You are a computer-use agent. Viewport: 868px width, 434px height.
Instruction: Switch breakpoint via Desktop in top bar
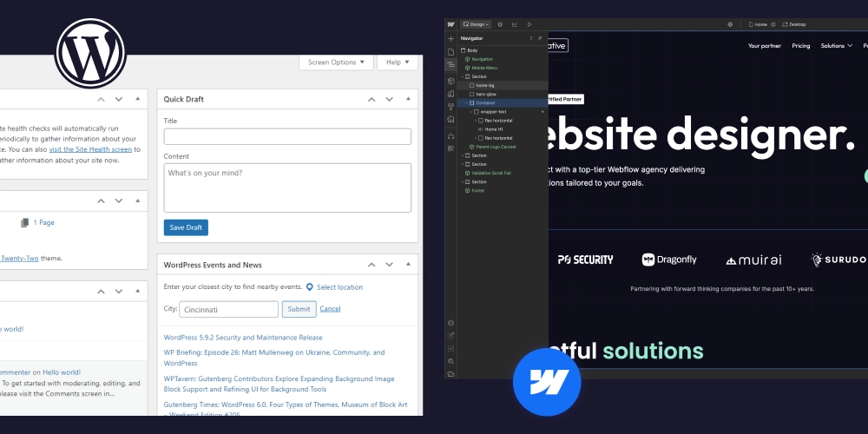794,24
